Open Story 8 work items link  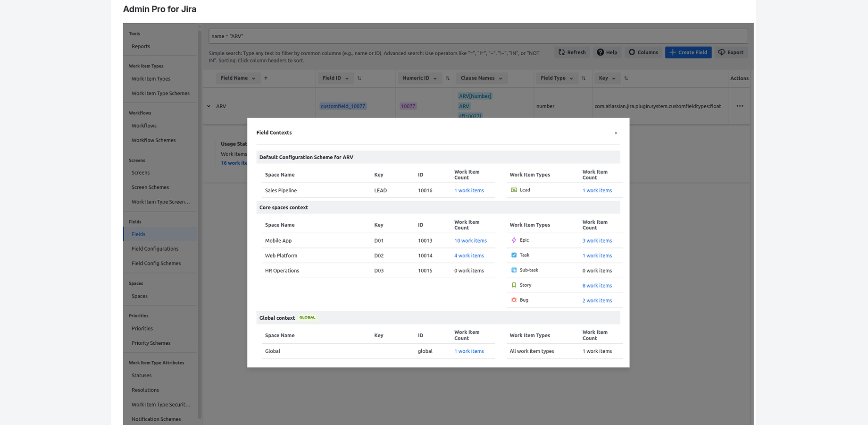point(597,286)
